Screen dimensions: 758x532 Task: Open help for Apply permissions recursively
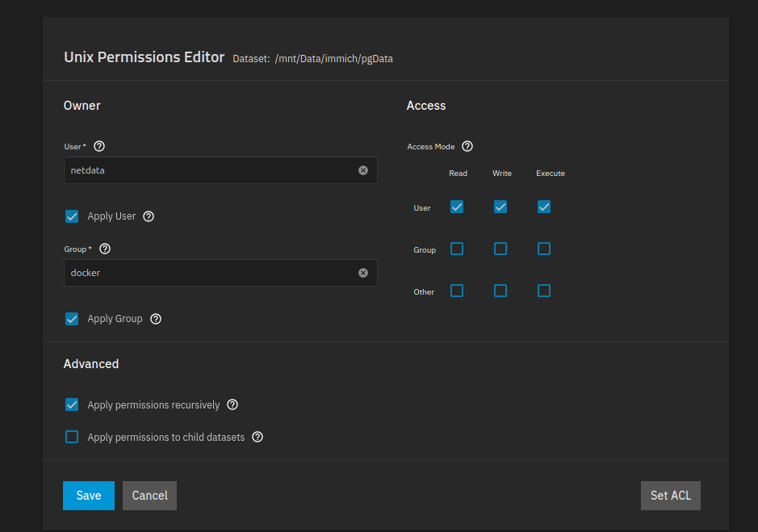(x=232, y=404)
